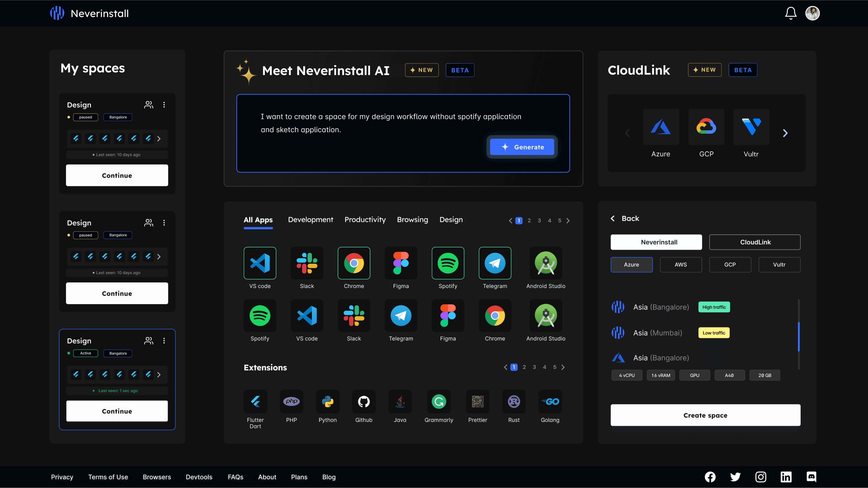Go to previous page of apps

coord(511,221)
